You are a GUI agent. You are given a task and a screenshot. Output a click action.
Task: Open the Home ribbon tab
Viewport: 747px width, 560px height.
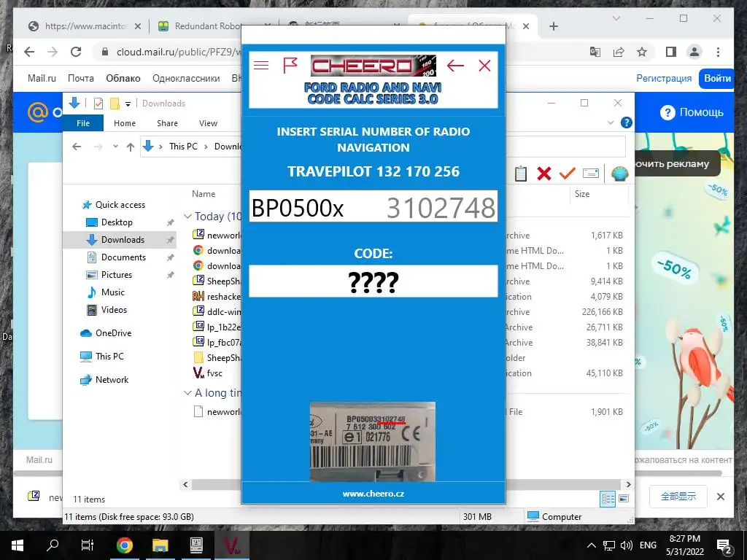point(124,122)
